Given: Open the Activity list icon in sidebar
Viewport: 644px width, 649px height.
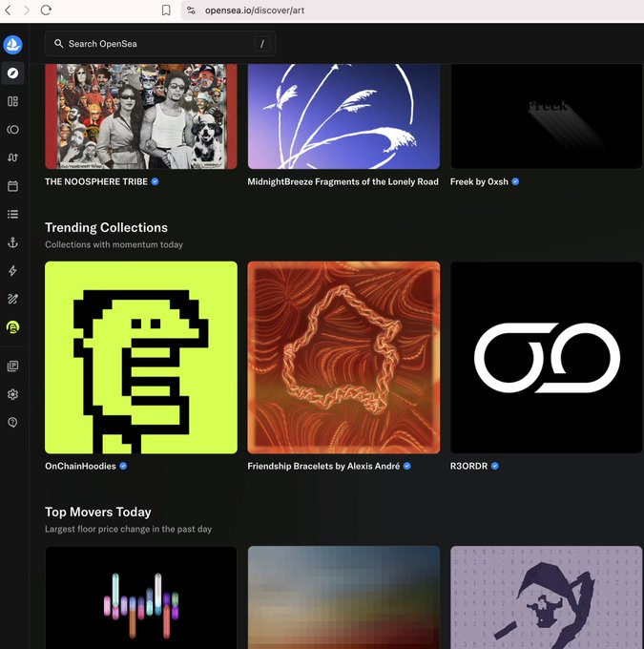Looking at the screenshot, I should point(12,214).
